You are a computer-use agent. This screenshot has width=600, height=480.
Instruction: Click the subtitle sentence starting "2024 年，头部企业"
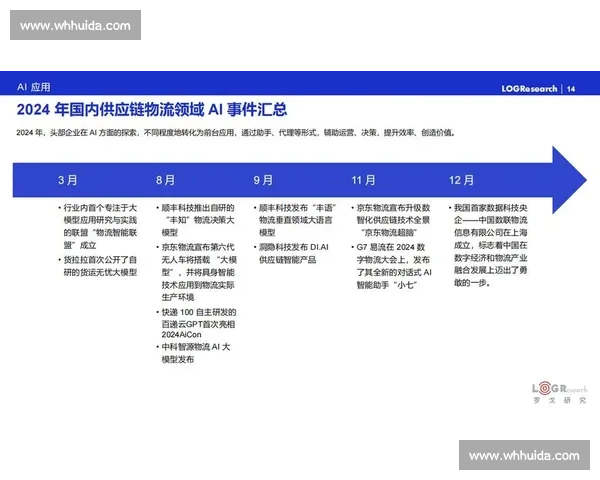point(235,133)
